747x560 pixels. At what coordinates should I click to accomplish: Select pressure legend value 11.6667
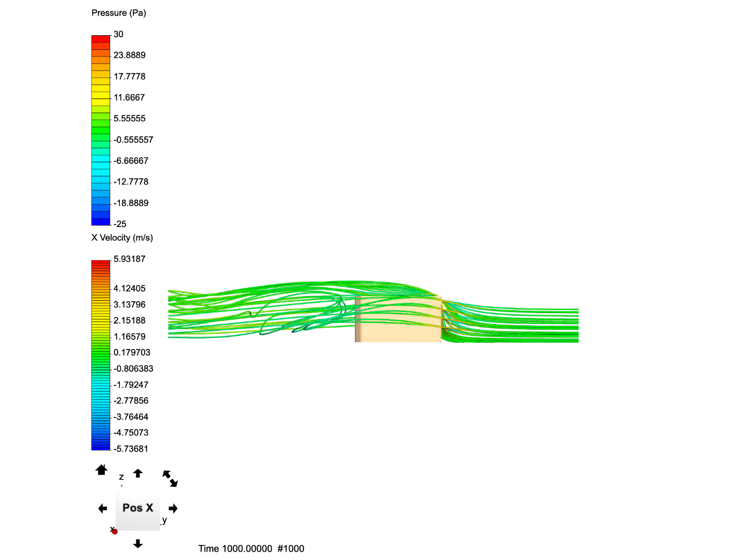(129, 97)
